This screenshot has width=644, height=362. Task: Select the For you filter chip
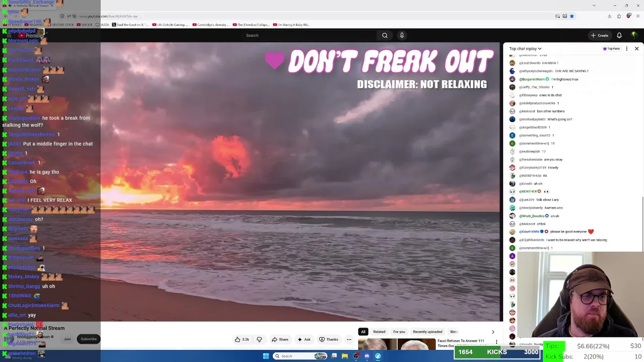[399, 332]
